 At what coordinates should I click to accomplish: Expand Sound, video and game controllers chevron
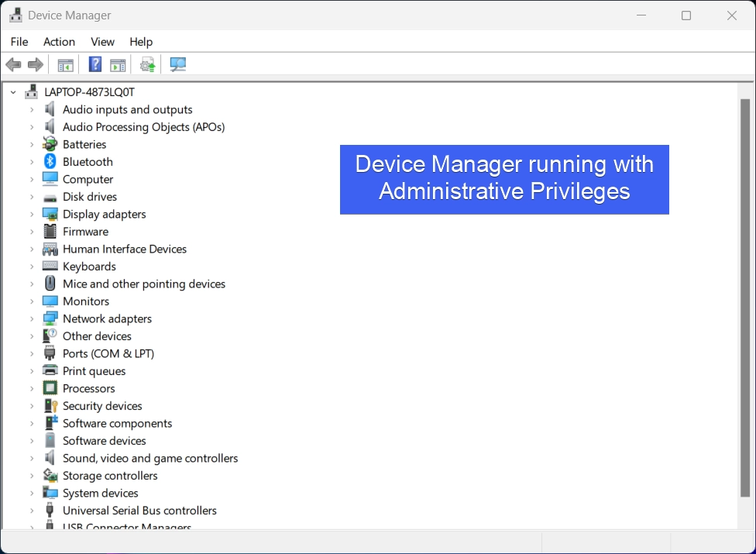pos(32,458)
